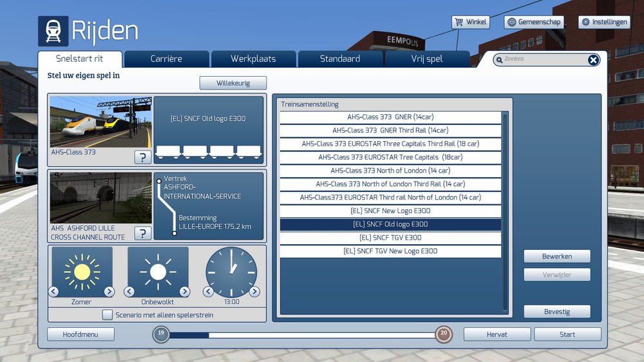This screenshot has height=362, width=644.
Task: Click the Rijden train logo icon
Action: coord(53,31)
